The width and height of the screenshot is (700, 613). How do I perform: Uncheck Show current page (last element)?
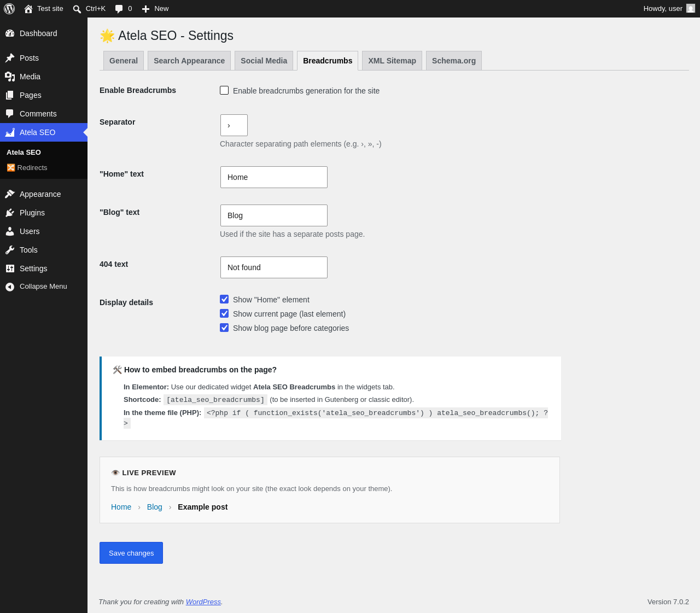pos(224,313)
